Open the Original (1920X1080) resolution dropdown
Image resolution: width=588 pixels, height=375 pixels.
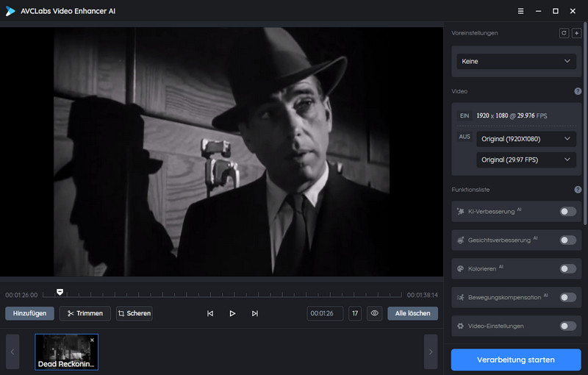click(x=526, y=139)
